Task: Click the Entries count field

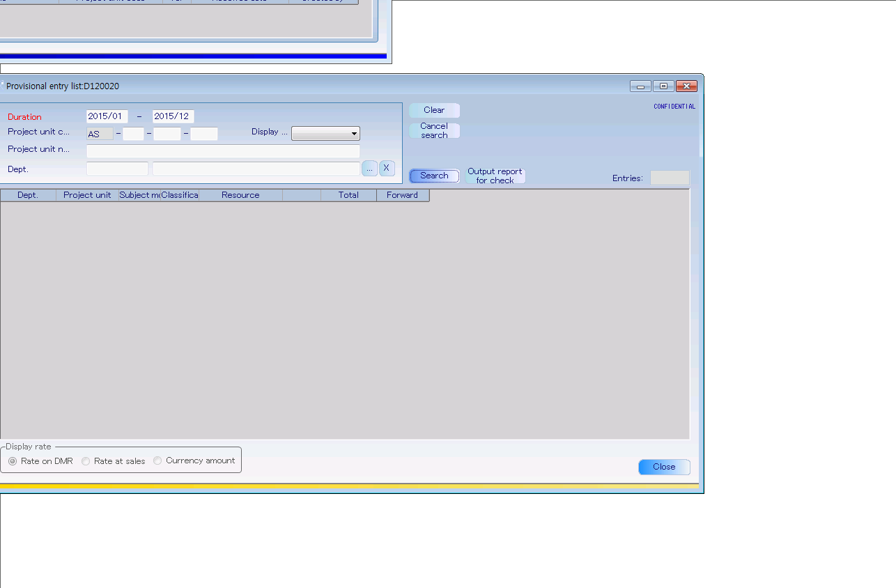Action: 670,178
